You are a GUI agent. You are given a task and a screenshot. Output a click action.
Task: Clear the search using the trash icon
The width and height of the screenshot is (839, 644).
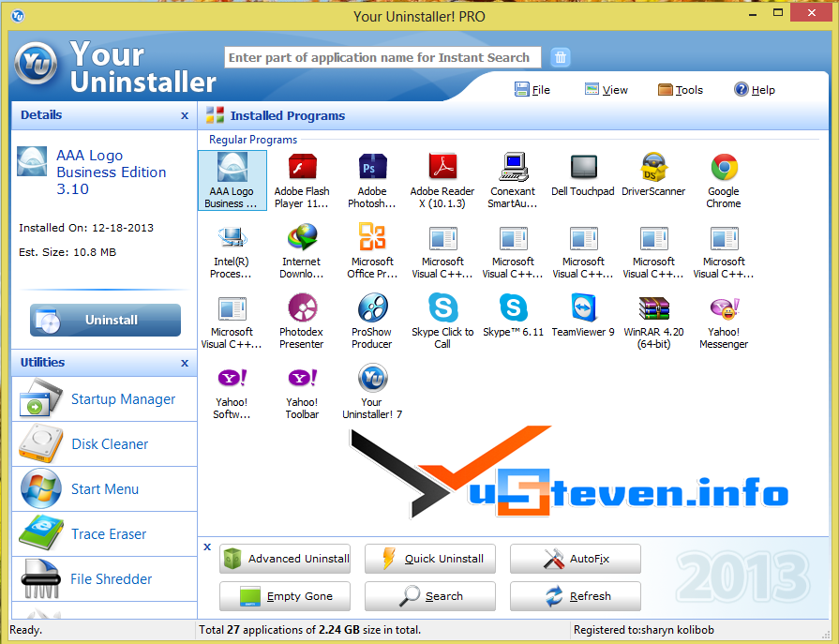pos(560,57)
